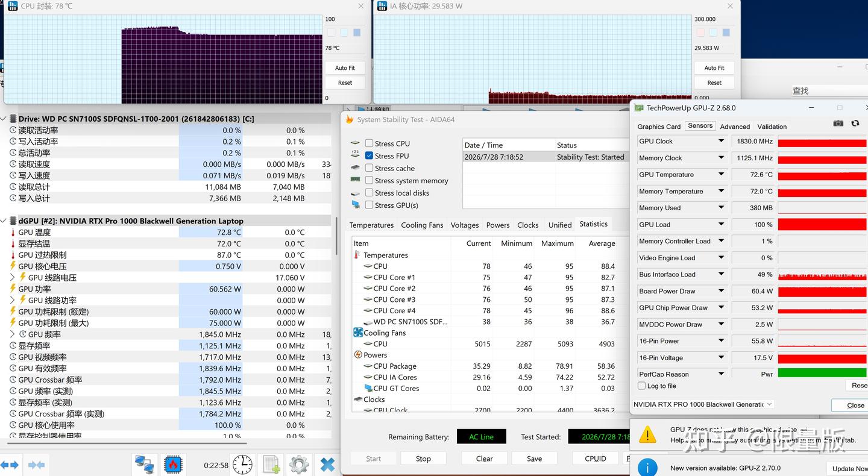Screen dimensions: 868x476
Task: Open the NVIDIA RTX PRO 1000 device selector
Action: click(703, 404)
